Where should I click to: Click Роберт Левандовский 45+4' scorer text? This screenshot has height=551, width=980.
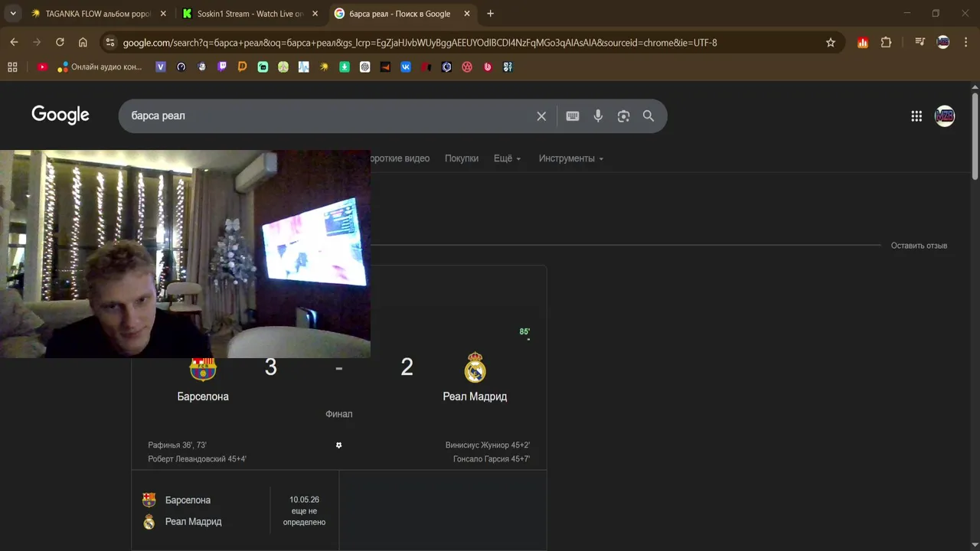pos(197,459)
